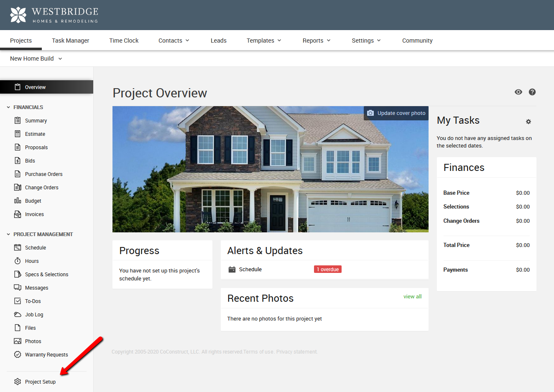The image size is (554, 392).
Task: Click the 1 overdue schedule badge
Action: [327, 269]
